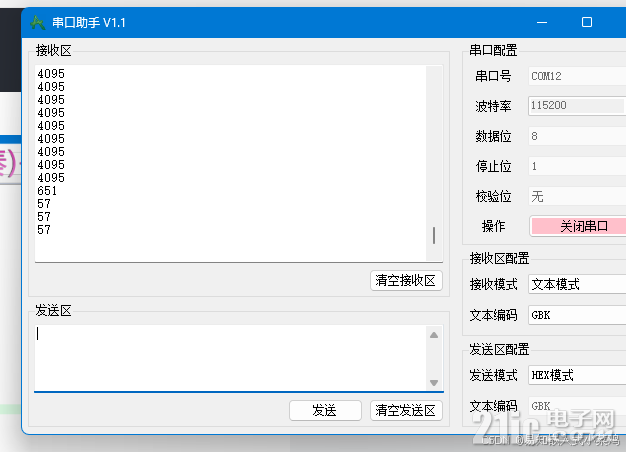This screenshot has width=626, height=452.
Task: Open the 校验位 dropdown showing 无
Action: [x=577, y=196]
